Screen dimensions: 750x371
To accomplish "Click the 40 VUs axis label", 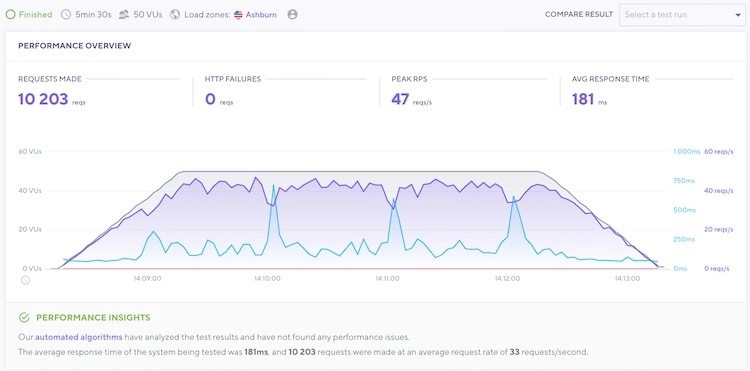I will click(x=30, y=191).
